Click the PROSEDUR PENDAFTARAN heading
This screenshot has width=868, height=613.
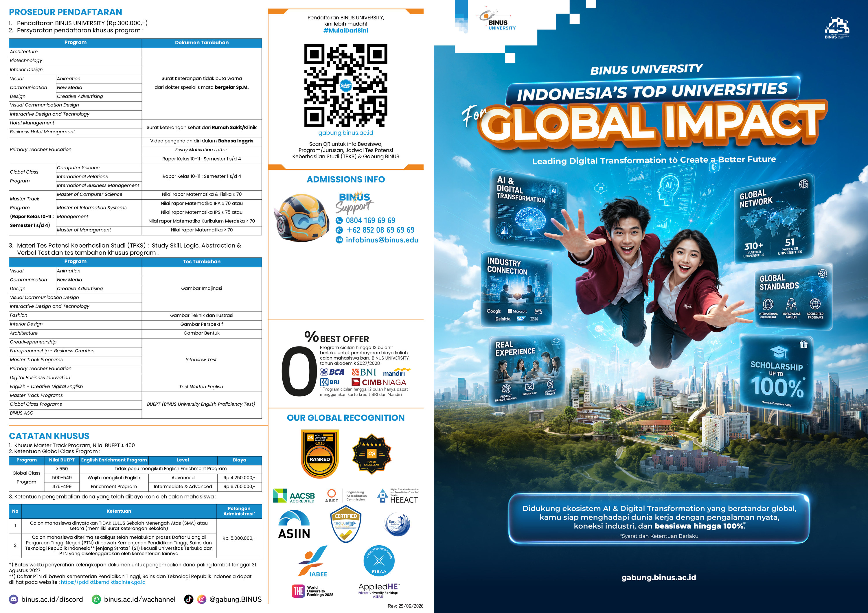(65, 12)
